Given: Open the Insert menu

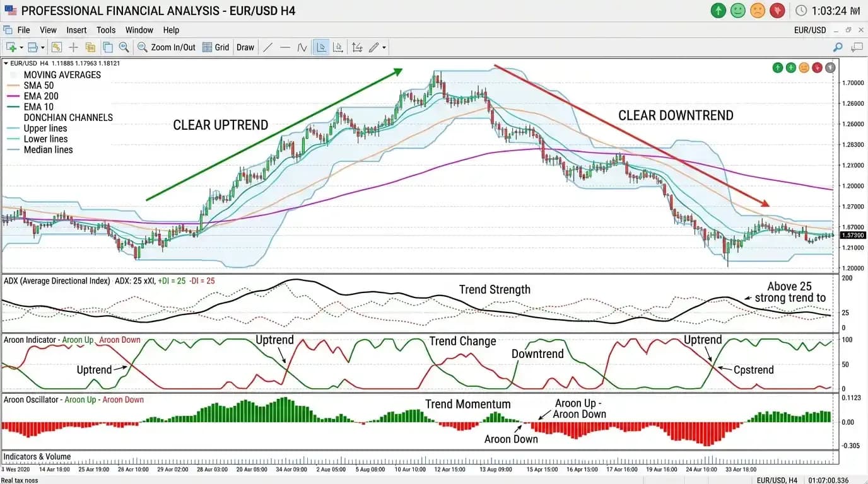Looking at the screenshot, I should tap(76, 30).
